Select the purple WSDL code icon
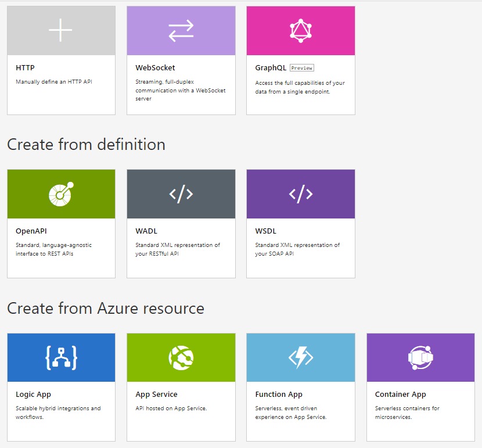 pos(300,194)
